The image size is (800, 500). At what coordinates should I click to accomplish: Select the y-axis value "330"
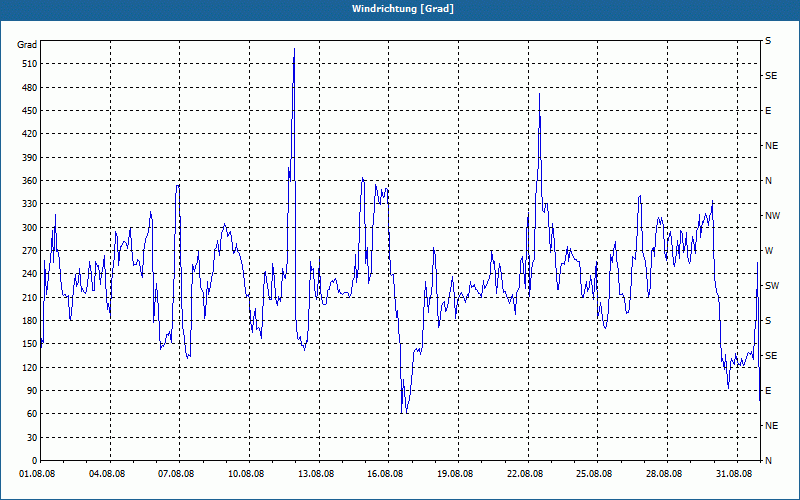coord(30,204)
